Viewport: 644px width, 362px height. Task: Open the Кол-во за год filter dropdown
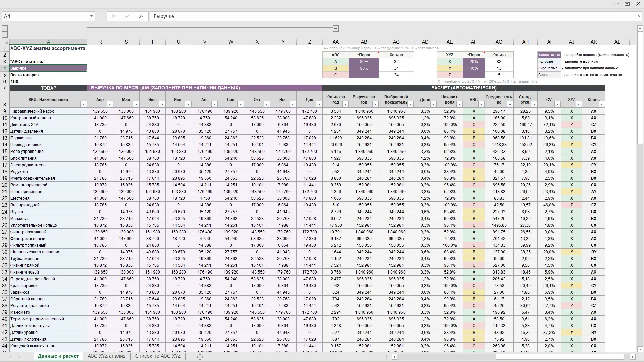[345, 104]
